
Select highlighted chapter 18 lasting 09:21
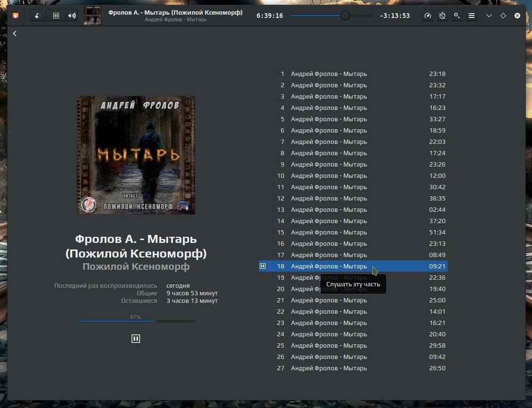coord(353,266)
